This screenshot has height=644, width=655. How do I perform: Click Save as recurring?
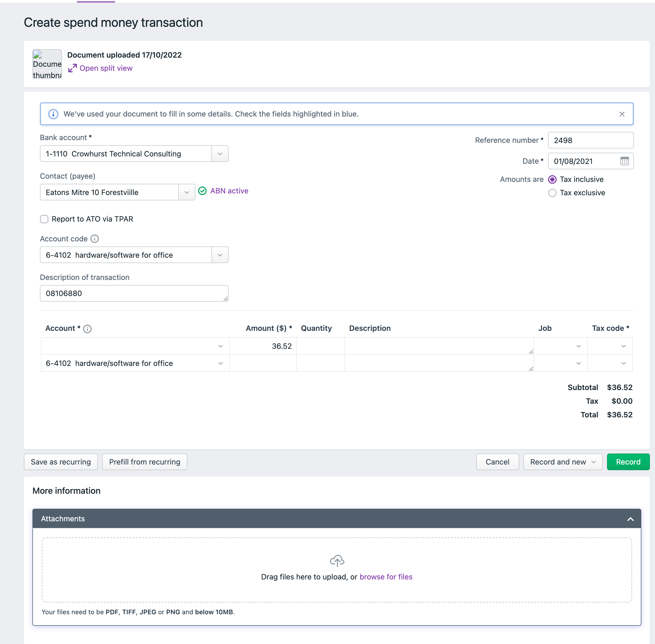pos(61,462)
